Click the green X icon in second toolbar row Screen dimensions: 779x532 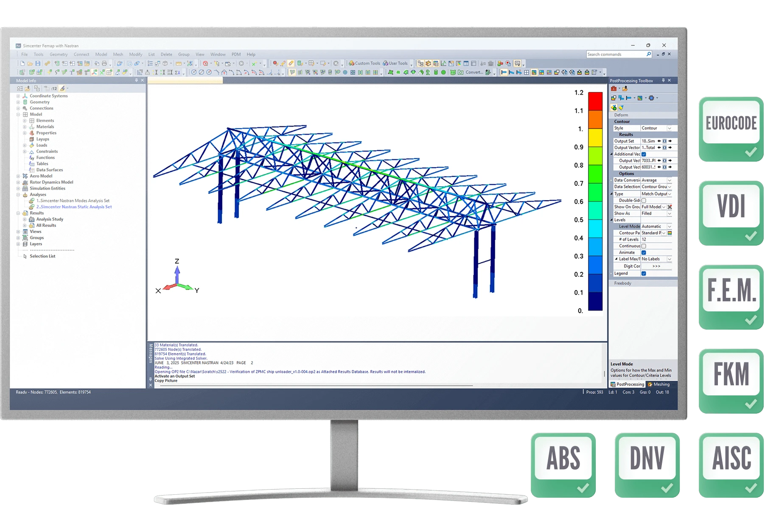(x=102, y=72)
